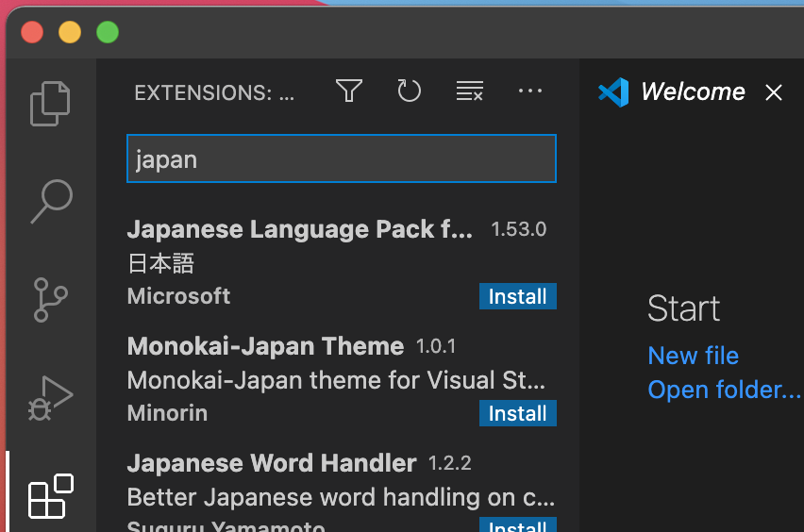Open the Source Control view
The width and height of the screenshot is (804, 532).
pos(50,300)
